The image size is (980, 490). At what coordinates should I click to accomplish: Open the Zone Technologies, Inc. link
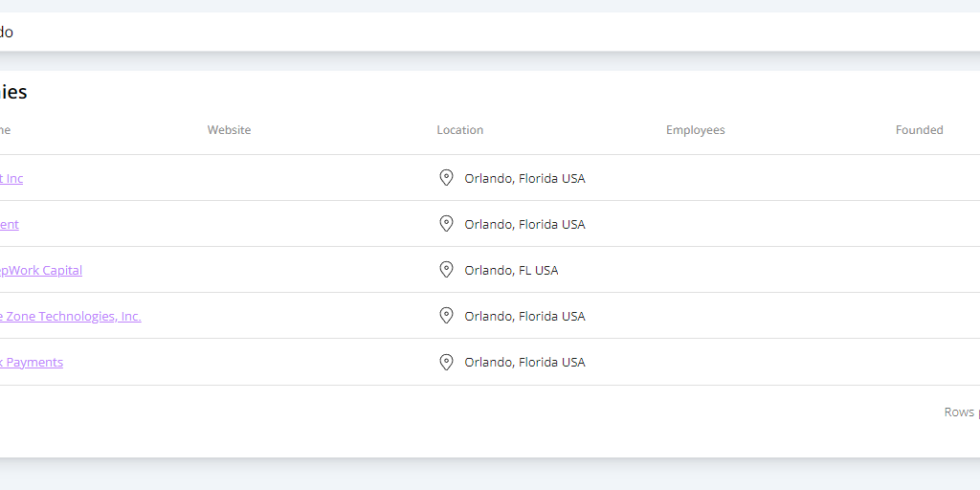71,317
